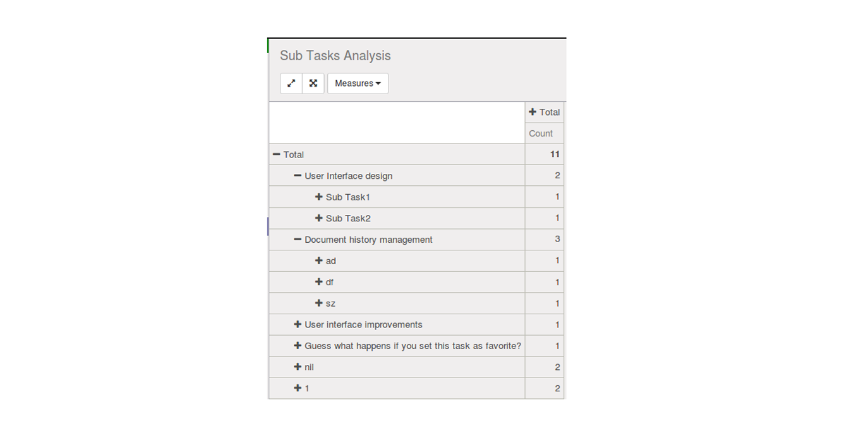Click the expand all icon button
The image size is (868, 435).
point(313,83)
